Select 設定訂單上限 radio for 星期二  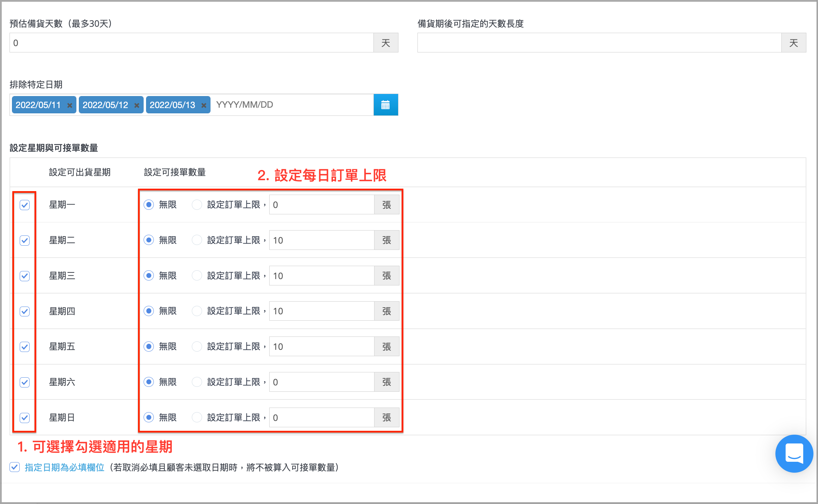click(x=197, y=240)
